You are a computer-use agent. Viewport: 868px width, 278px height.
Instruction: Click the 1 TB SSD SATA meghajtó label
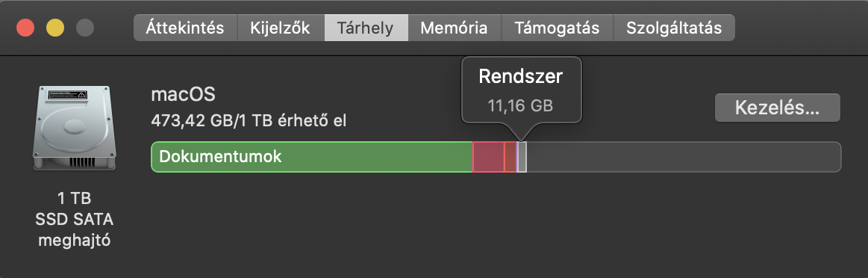(74, 220)
